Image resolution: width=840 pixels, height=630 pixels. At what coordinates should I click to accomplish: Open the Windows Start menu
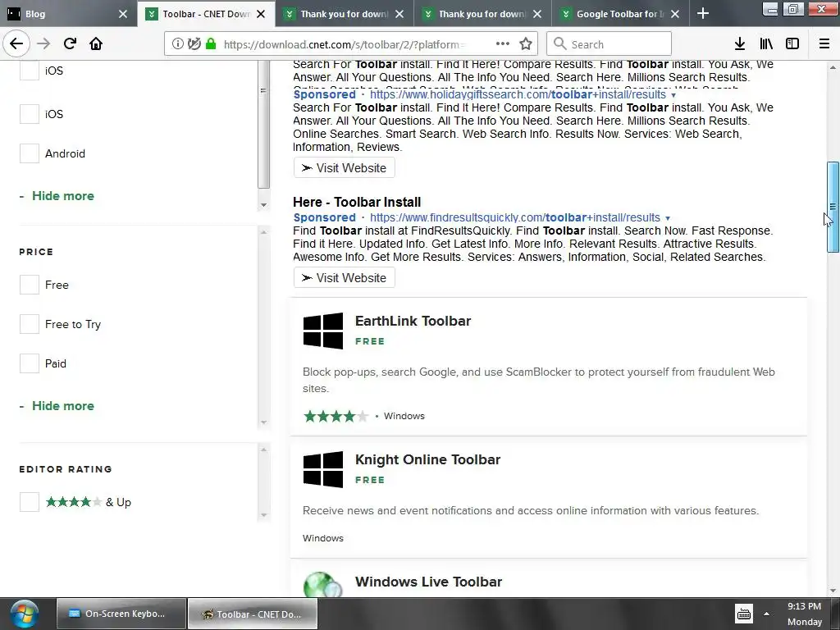24,614
